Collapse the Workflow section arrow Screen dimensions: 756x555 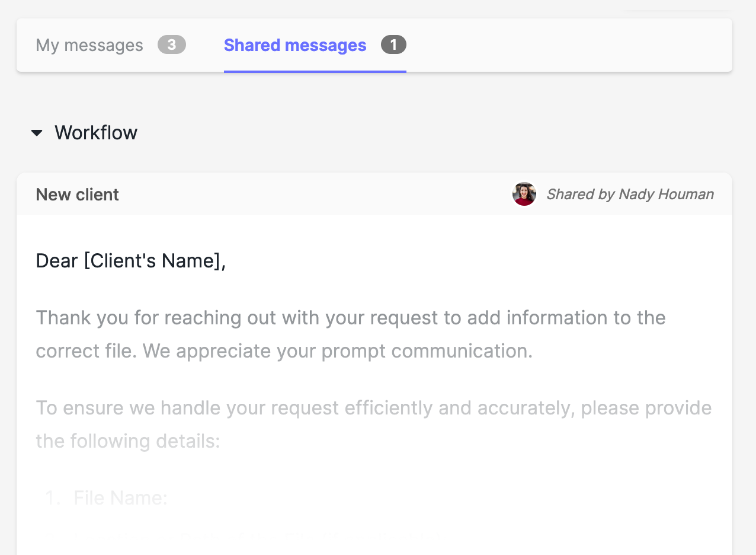37,133
